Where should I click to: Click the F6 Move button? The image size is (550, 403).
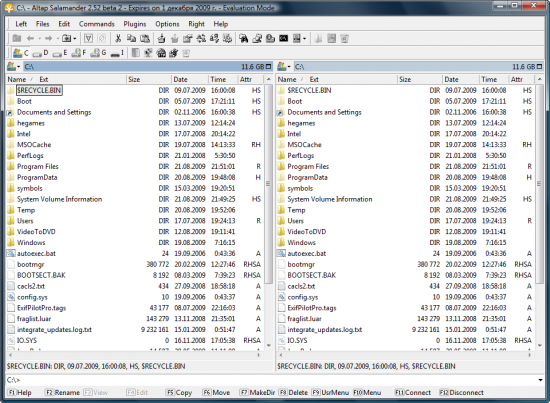click(x=216, y=392)
